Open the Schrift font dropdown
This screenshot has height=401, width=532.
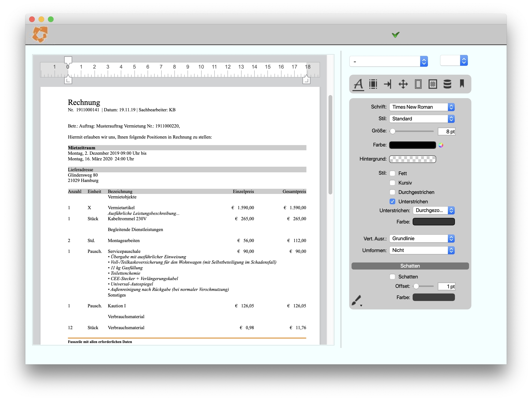coord(422,107)
